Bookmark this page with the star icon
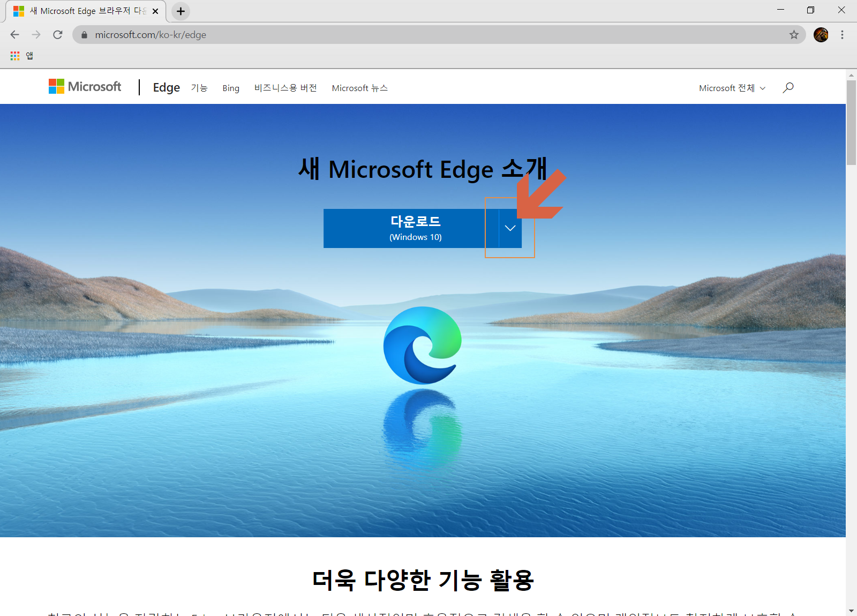This screenshot has width=857, height=616. click(794, 35)
